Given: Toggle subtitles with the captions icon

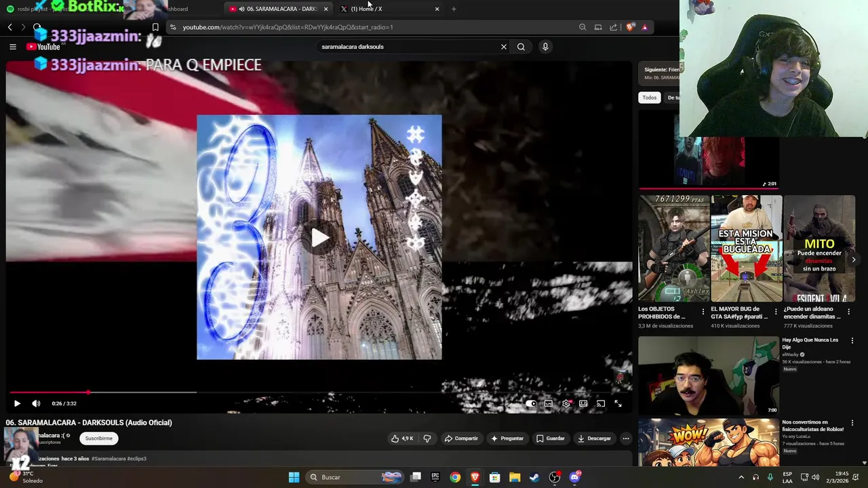Looking at the screenshot, I should click(x=548, y=403).
